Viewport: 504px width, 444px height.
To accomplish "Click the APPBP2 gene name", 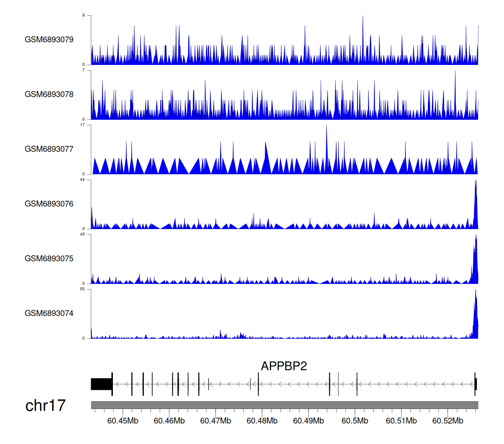I will (284, 366).
